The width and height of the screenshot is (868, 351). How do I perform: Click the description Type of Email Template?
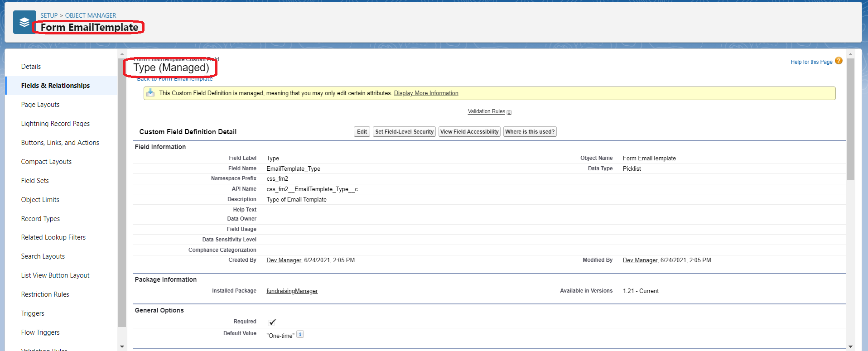297,200
